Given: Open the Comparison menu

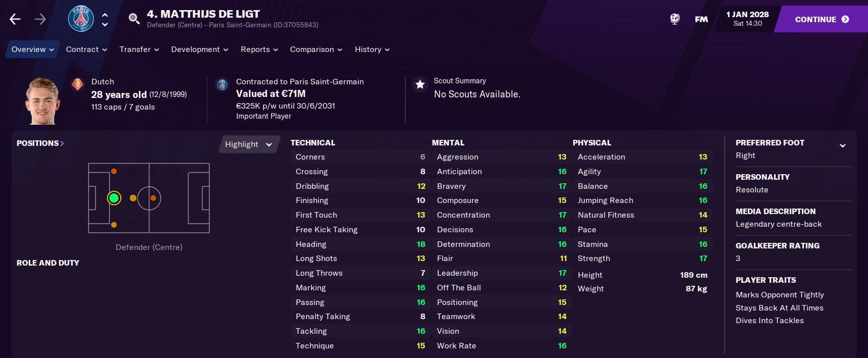Looking at the screenshot, I should coord(316,49).
